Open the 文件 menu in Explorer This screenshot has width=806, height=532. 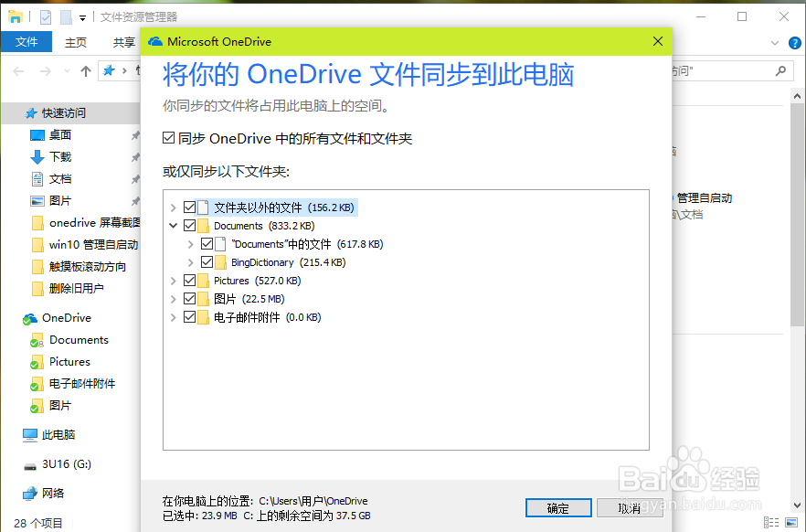[x=27, y=42]
